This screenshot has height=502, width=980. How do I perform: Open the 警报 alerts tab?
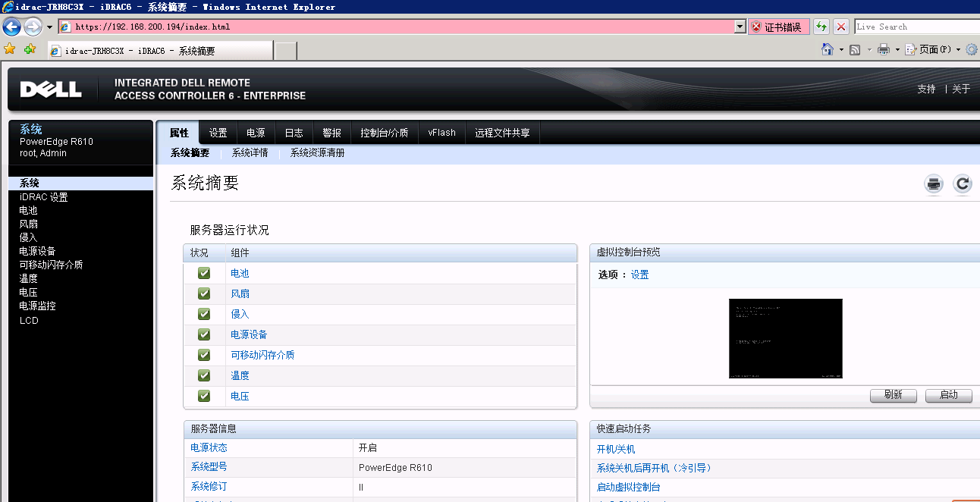[332, 133]
